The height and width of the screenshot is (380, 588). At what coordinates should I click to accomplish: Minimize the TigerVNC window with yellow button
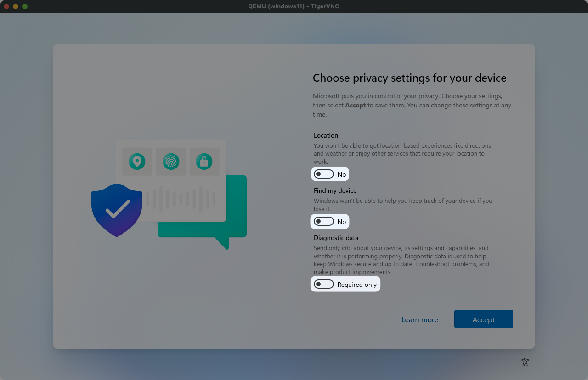pyautogui.click(x=16, y=6)
